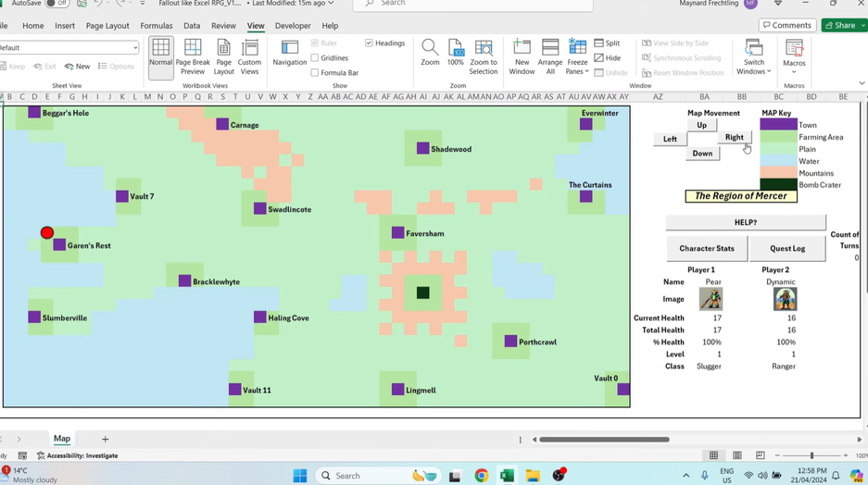Enable the Gridlines checkbox
Screen dimensions: 868x485
pos(315,57)
